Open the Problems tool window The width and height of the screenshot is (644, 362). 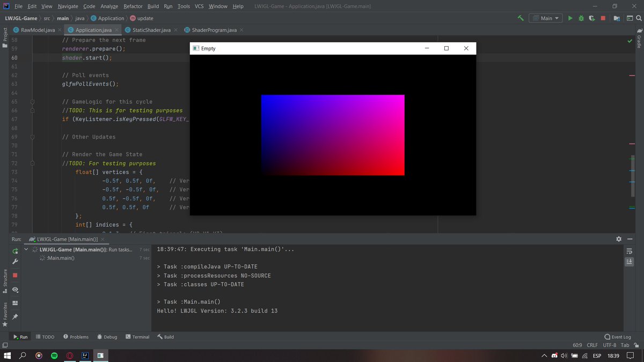(76, 337)
